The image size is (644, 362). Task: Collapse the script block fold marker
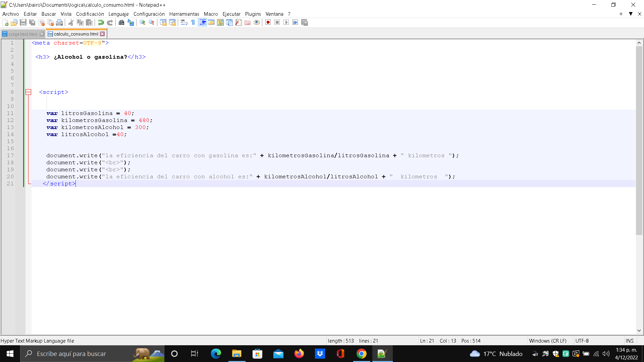(29, 92)
